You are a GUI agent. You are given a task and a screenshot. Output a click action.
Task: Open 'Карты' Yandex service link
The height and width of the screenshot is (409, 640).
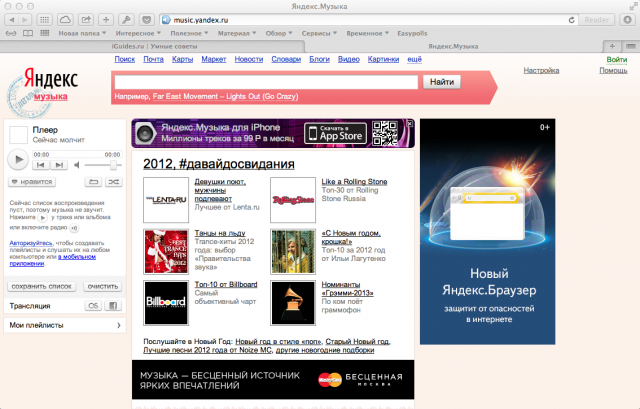click(182, 59)
